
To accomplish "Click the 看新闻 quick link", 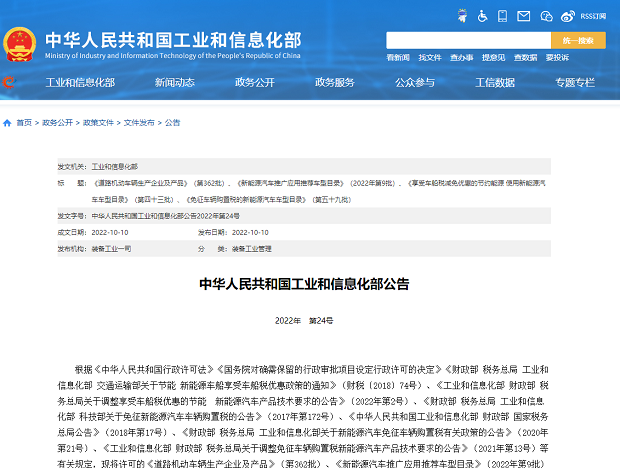I will [x=398, y=58].
